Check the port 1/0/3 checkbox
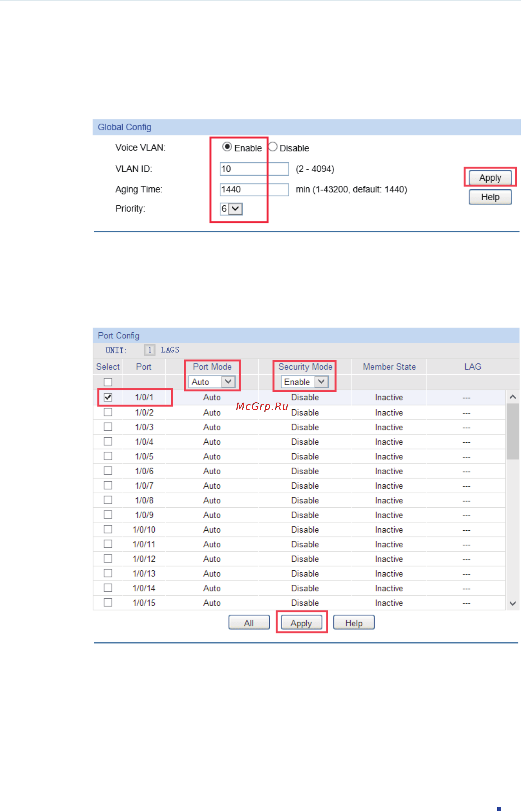The image size is (521, 812). coord(108,427)
